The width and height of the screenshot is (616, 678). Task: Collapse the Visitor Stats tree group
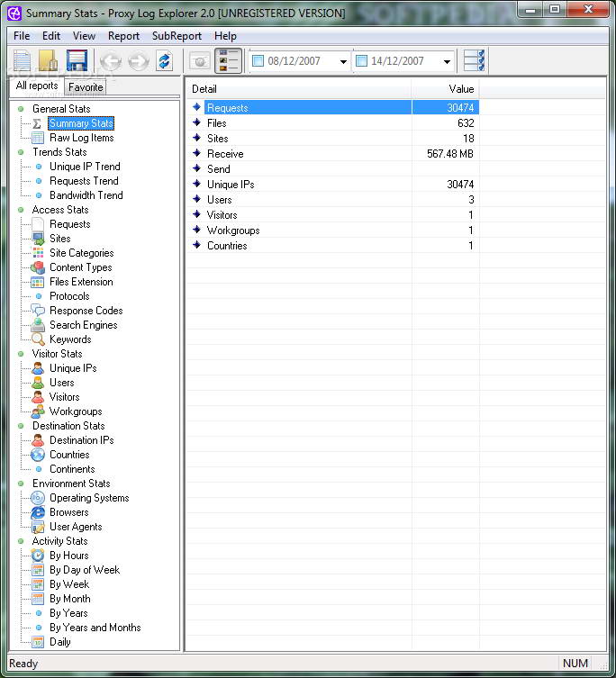(x=21, y=354)
